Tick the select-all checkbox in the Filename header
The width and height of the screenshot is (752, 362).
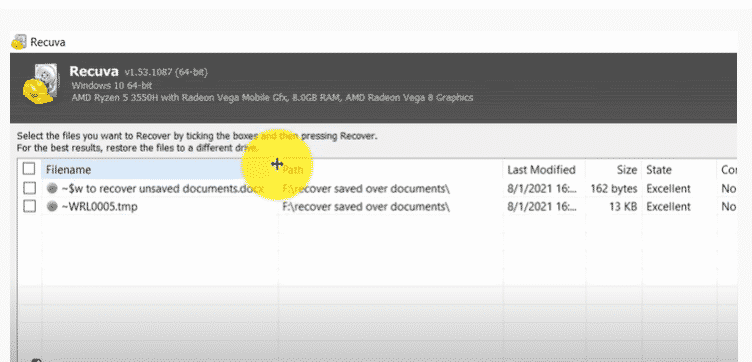(x=29, y=169)
